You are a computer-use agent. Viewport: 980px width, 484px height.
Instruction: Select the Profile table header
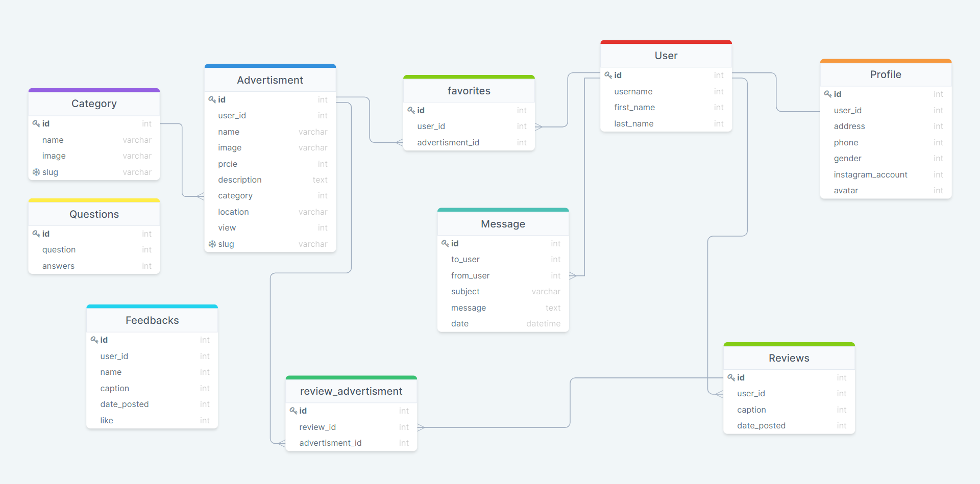[886, 74]
